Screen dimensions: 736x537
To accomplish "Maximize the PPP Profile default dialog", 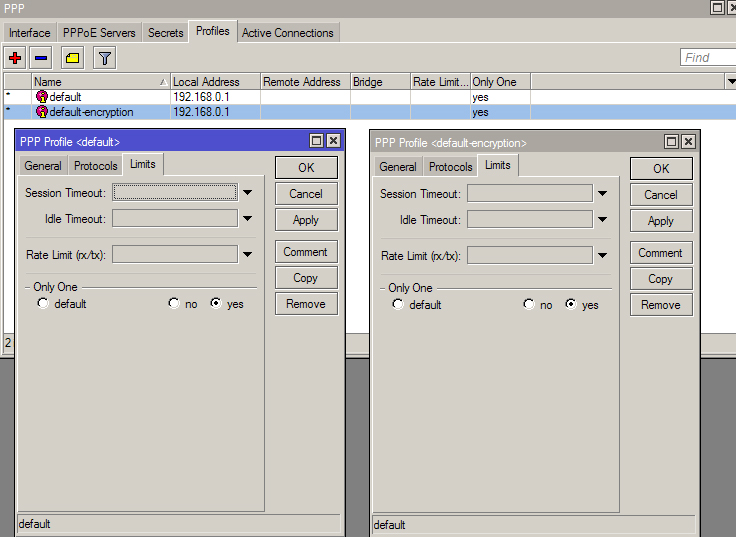I will [x=317, y=142].
